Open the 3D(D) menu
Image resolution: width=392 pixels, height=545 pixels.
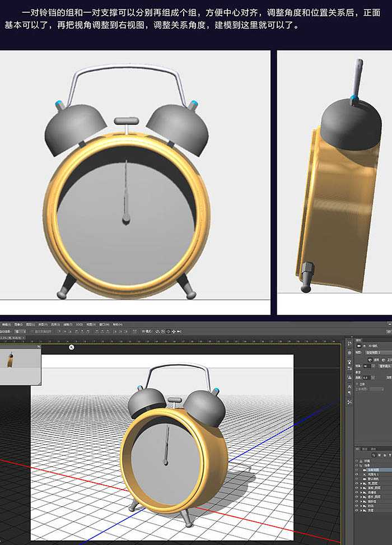point(79,324)
